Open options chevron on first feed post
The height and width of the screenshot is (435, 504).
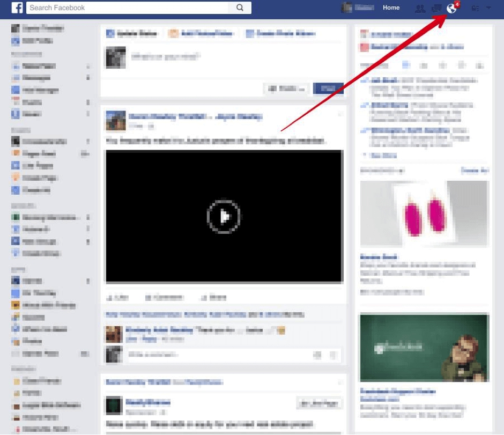(x=339, y=114)
